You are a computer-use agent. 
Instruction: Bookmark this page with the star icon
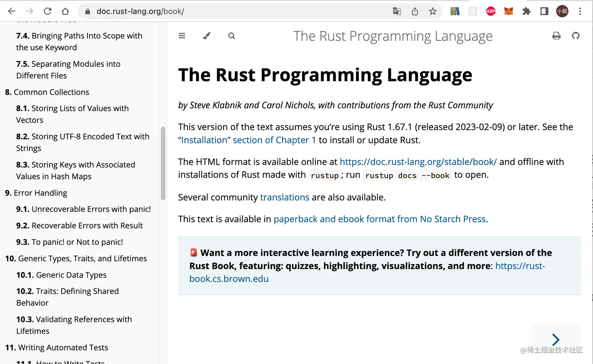(433, 11)
